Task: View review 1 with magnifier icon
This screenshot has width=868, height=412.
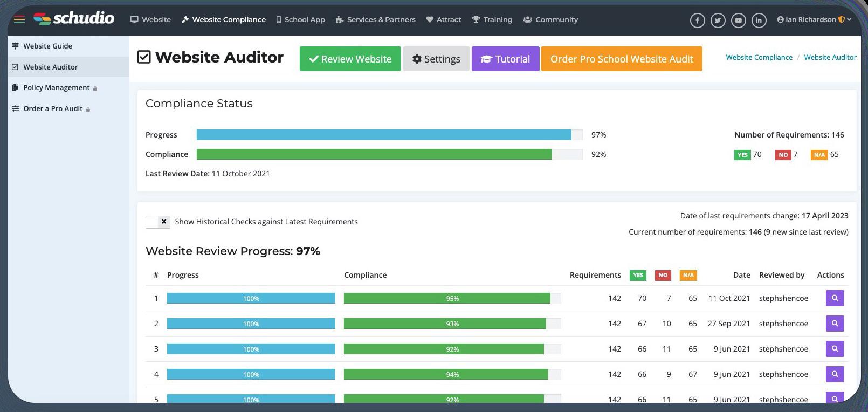Action: click(x=835, y=298)
